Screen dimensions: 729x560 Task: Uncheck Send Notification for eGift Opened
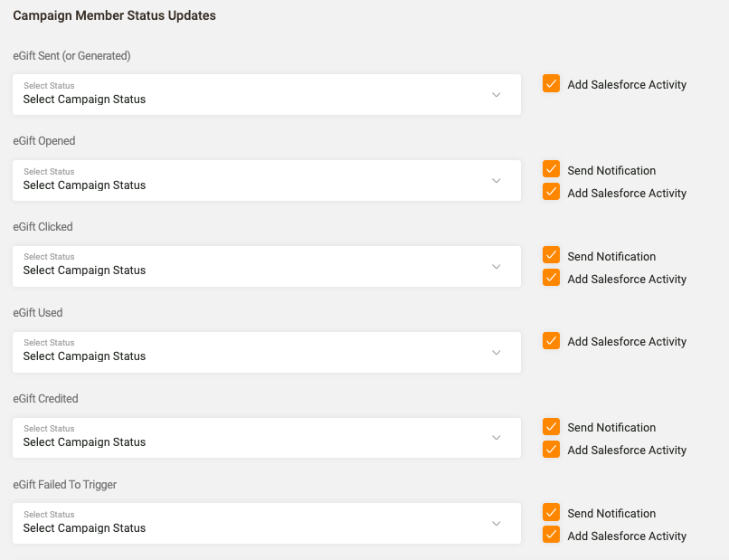coord(551,169)
